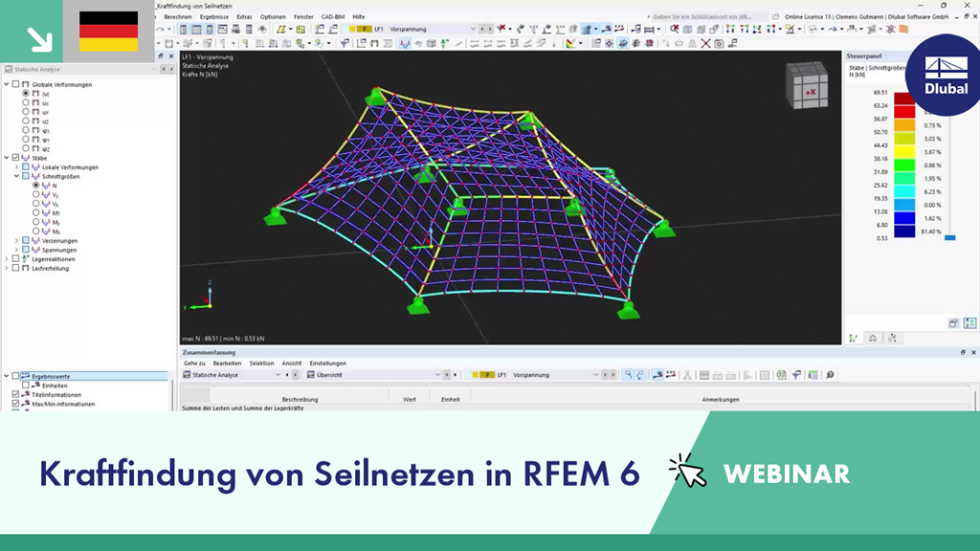
Task: Toggle the Globale Verformungen checkbox
Action: pyautogui.click(x=15, y=84)
